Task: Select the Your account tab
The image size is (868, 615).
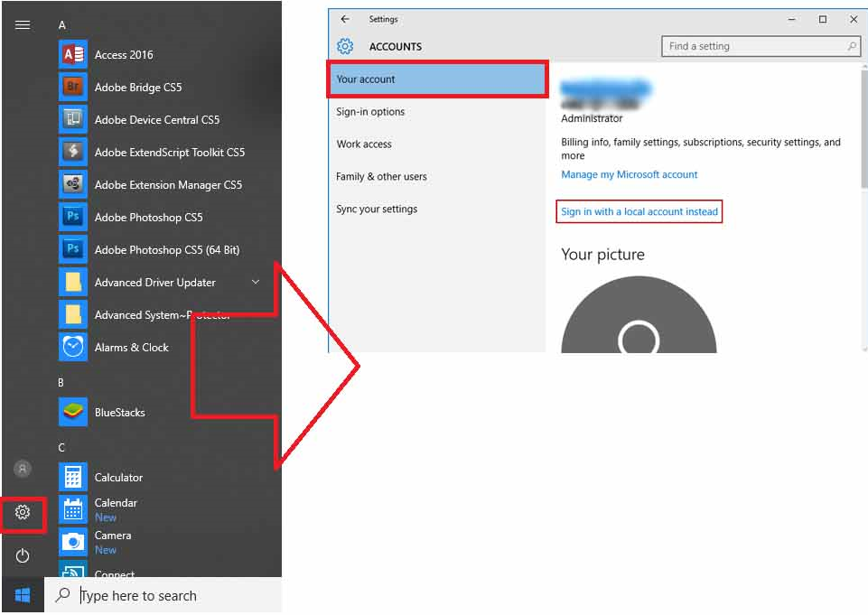Action: click(x=437, y=79)
